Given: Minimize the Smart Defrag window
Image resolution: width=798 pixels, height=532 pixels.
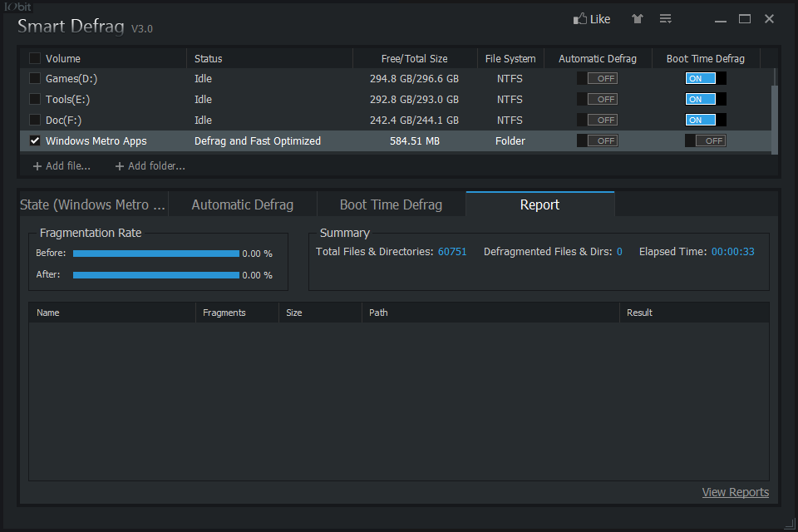Looking at the screenshot, I should [x=720, y=19].
